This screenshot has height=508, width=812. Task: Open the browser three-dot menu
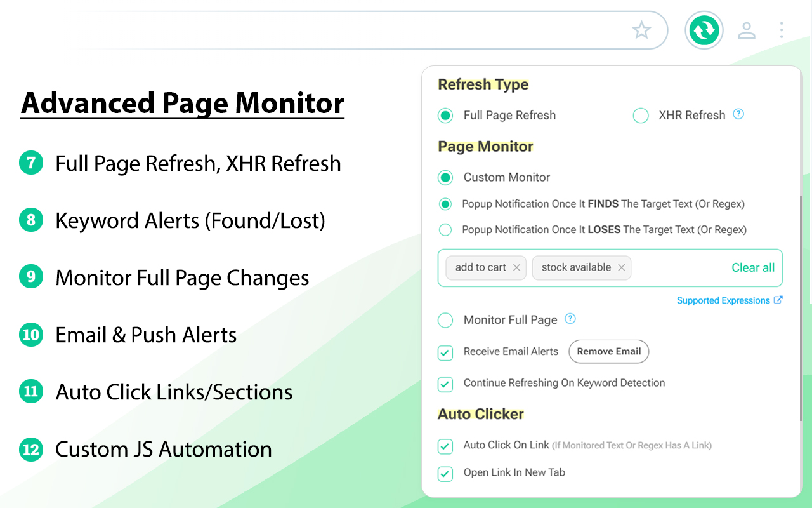781,30
